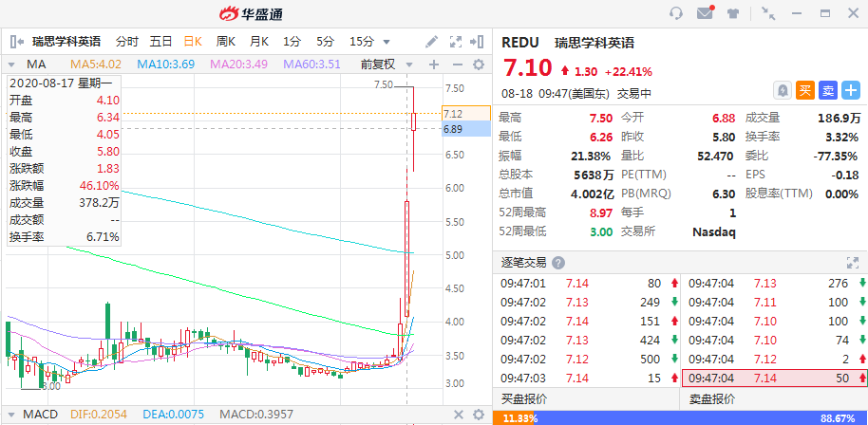Image resolution: width=868 pixels, height=425 pixels.
Task: Expand more timeframe options dropdown arrow
Action: click(387, 42)
